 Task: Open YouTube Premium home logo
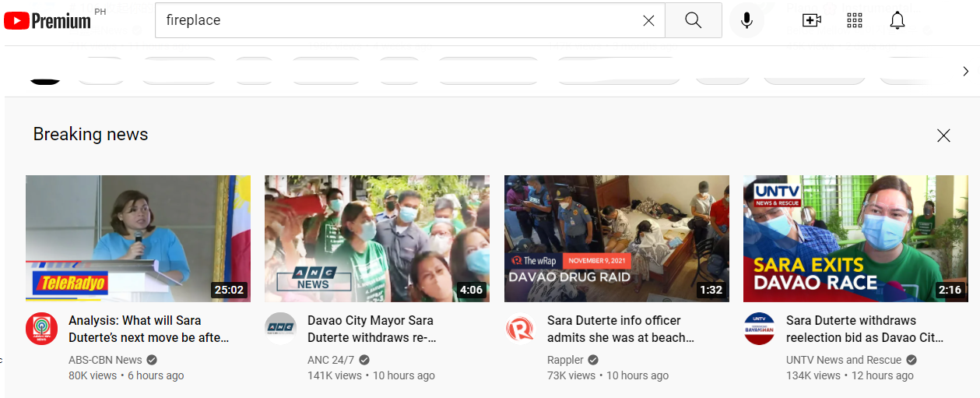coord(47,20)
